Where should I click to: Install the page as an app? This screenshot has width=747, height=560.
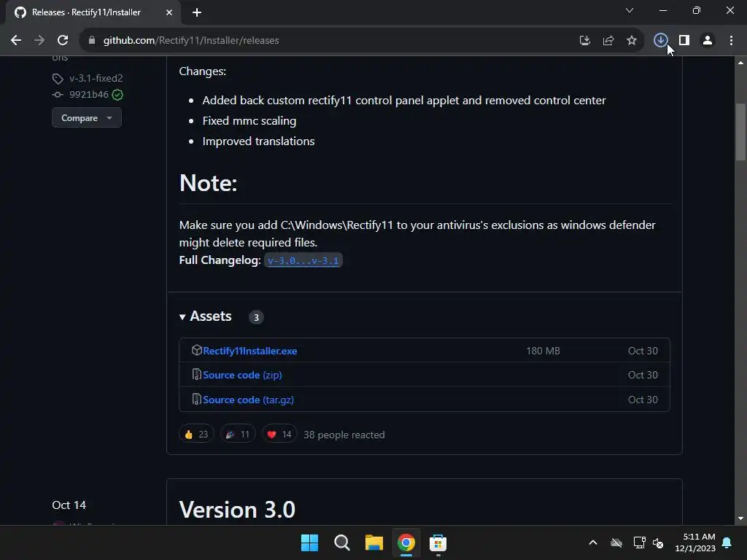coord(584,41)
